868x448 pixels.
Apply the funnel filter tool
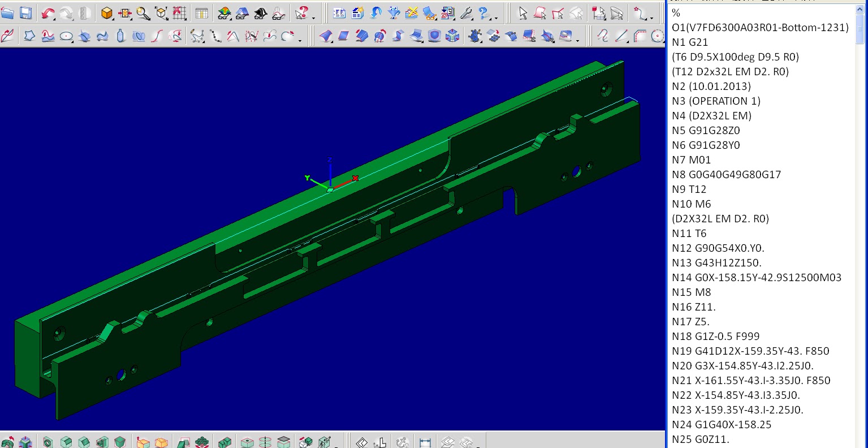(x=394, y=13)
